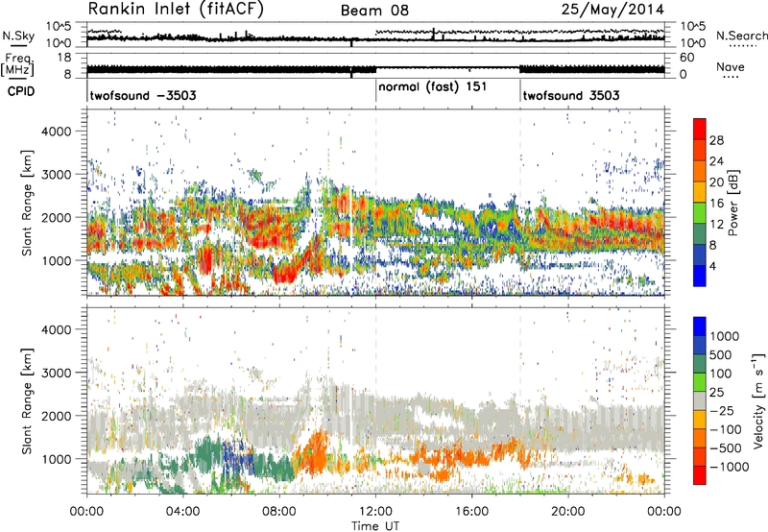Click the 'N.Sky' legend label
The image size is (768, 532).
[x=18, y=36]
